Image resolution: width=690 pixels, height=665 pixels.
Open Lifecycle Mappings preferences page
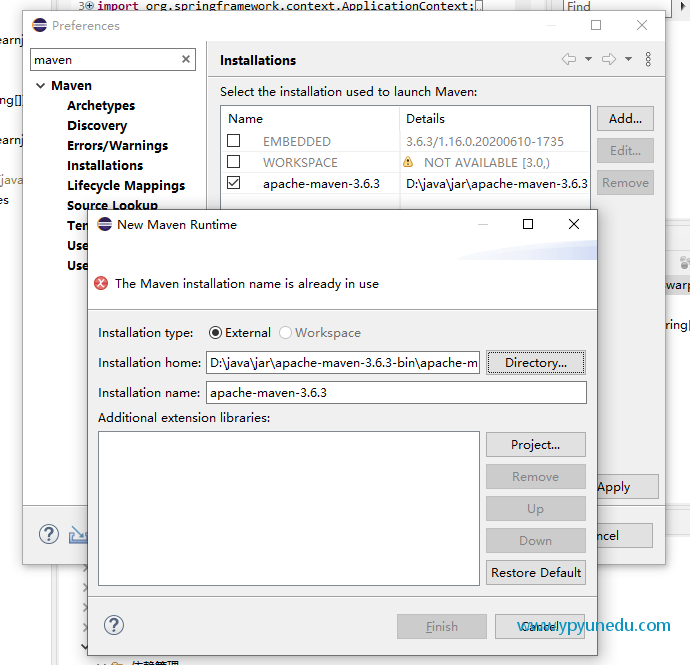point(126,185)
